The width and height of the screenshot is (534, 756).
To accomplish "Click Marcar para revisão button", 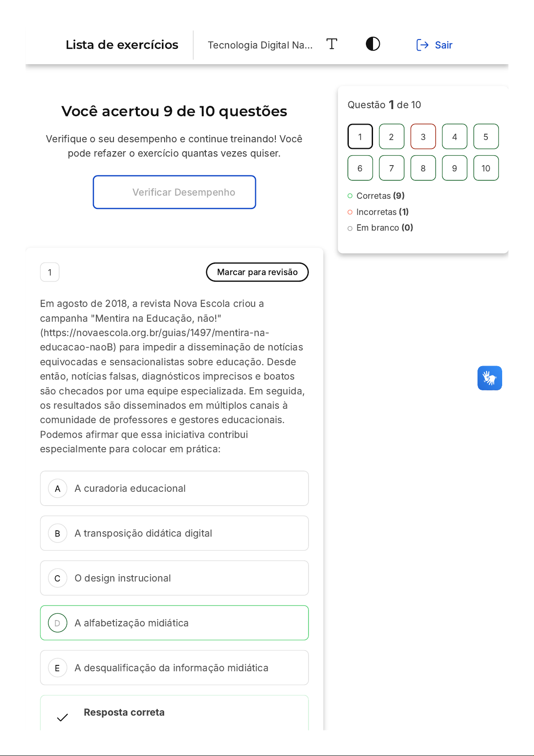I will click(257, 272).
